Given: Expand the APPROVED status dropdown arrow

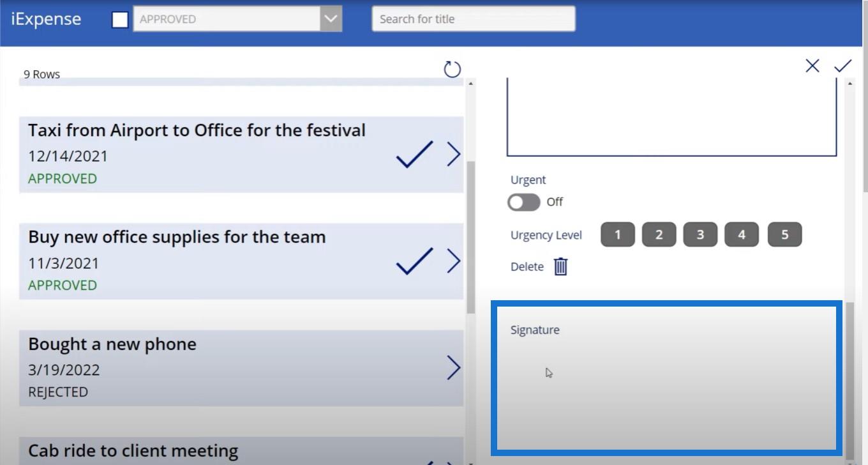Looking at the screenshot, I should pyautogui.click(x=331, y=19).
